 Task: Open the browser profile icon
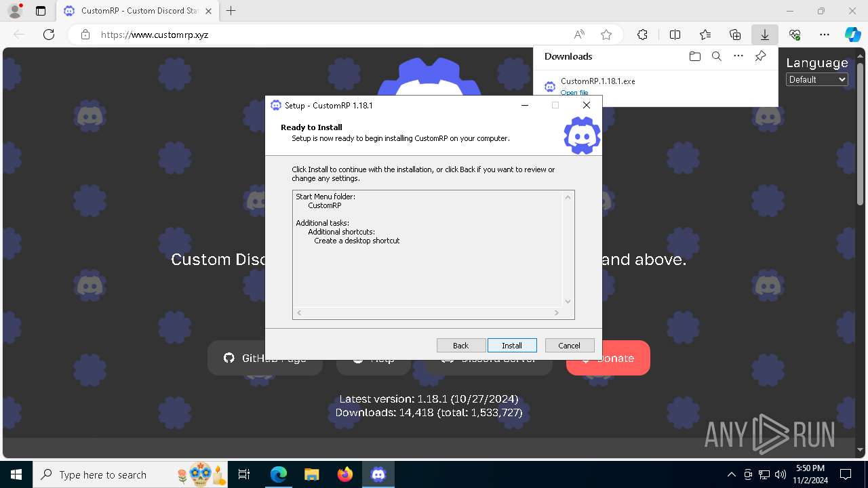tap(15, 11)
